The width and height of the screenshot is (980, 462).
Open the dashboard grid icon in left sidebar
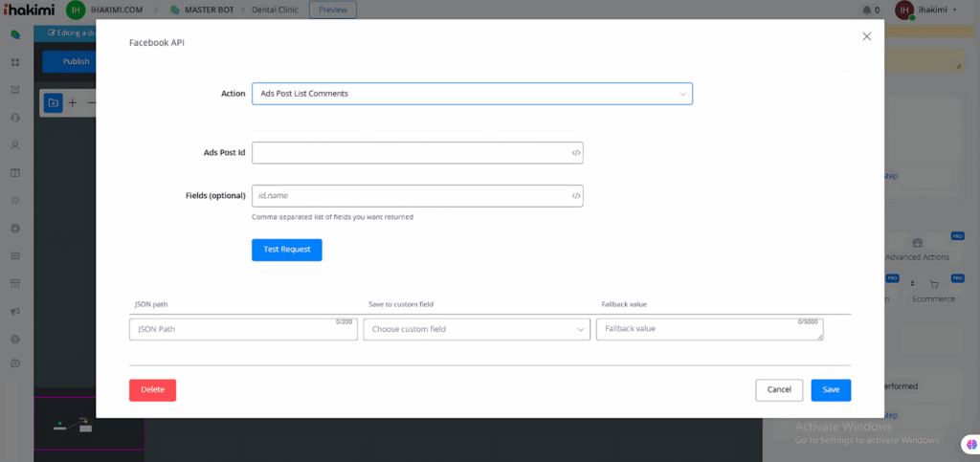click(15, 62)
